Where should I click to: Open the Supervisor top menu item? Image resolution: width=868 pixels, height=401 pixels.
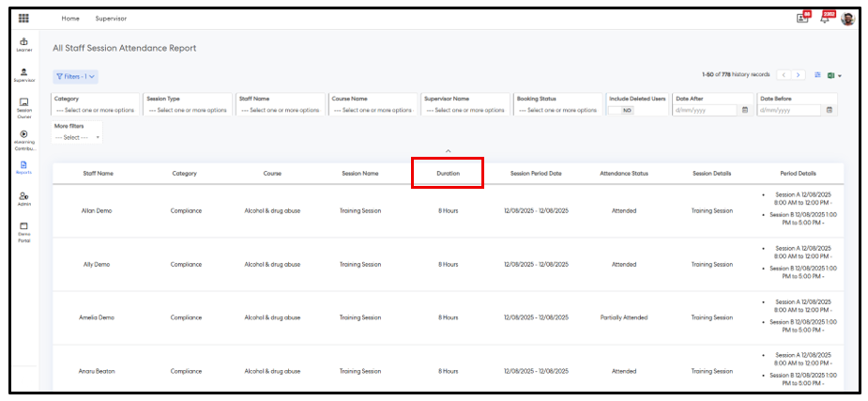111,19
